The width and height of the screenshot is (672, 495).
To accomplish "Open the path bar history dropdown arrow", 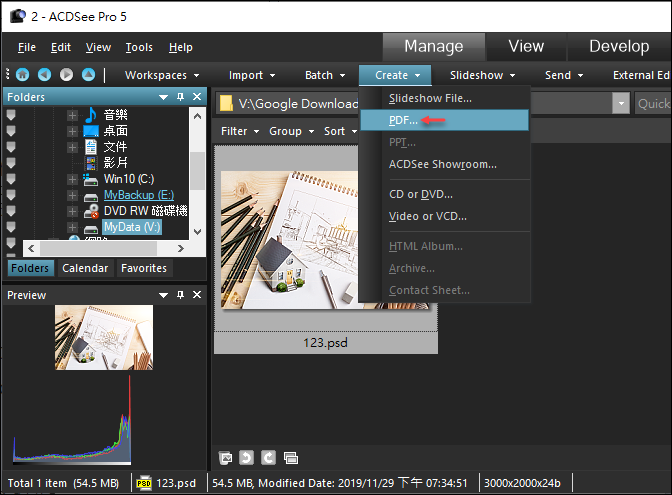I will pyautogui.click(x=621, y=103).
